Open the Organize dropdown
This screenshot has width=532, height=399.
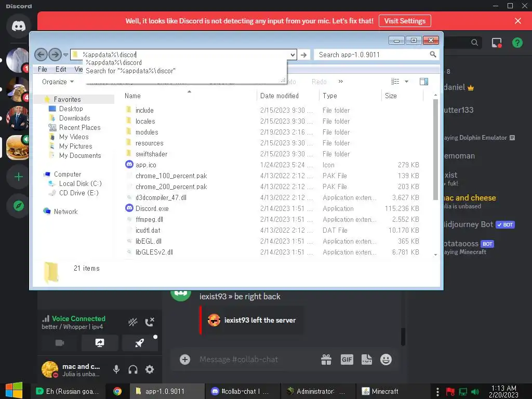pos(58,82)
